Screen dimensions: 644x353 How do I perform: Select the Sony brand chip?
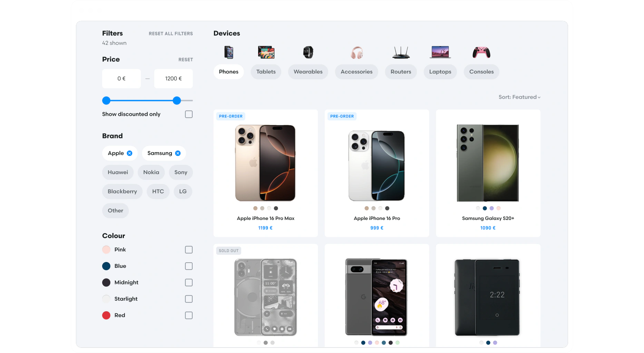(181, 172)
